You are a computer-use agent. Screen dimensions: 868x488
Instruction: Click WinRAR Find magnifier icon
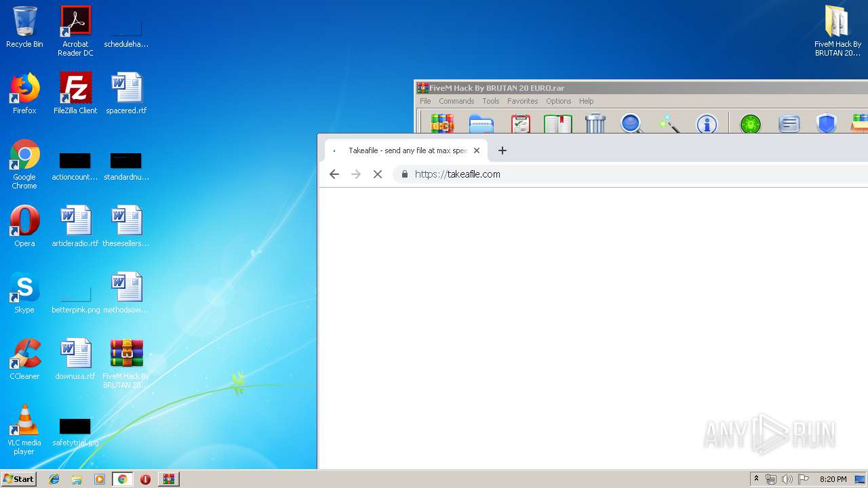(631, 124)
